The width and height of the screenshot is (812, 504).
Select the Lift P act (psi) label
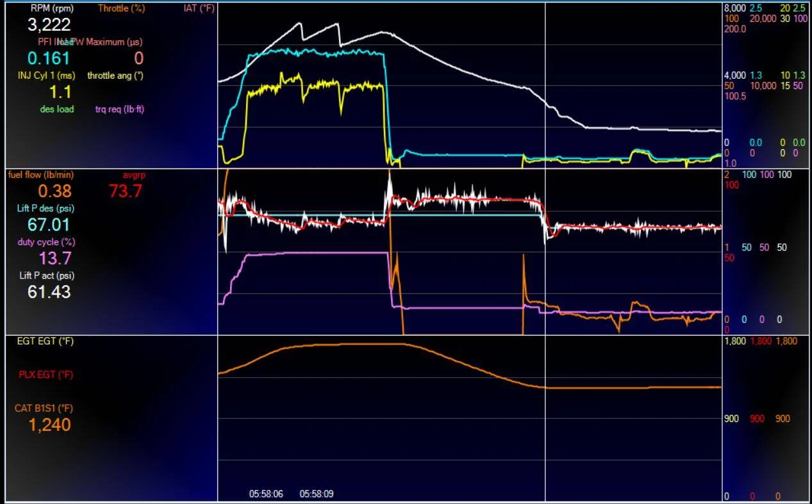[x=47, y=275]
